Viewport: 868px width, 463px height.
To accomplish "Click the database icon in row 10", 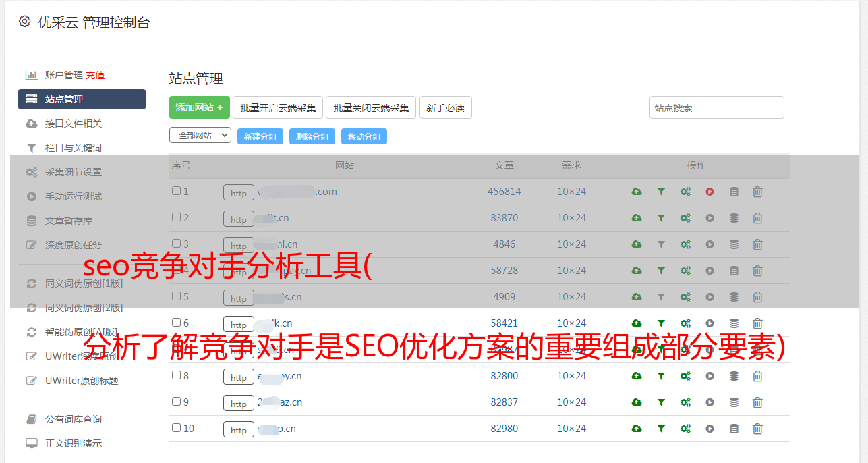I will pos(734,429).
